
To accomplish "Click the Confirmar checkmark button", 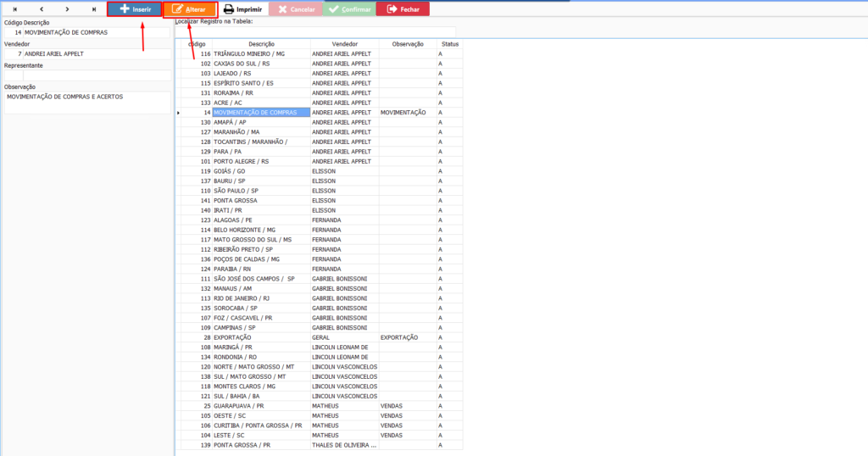I will [349, 9].
